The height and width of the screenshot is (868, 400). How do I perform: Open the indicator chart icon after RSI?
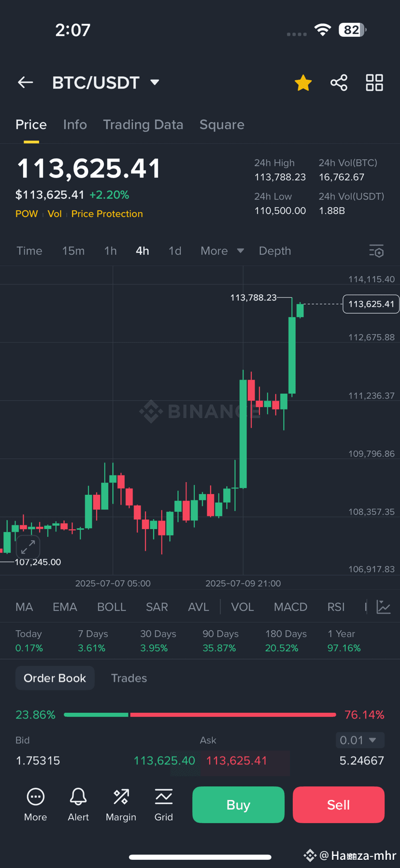pyautogui.click(x=384, y=607)
